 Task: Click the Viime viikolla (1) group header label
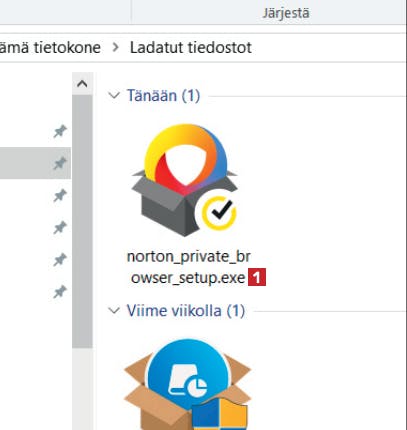click(x=186, y=311)
